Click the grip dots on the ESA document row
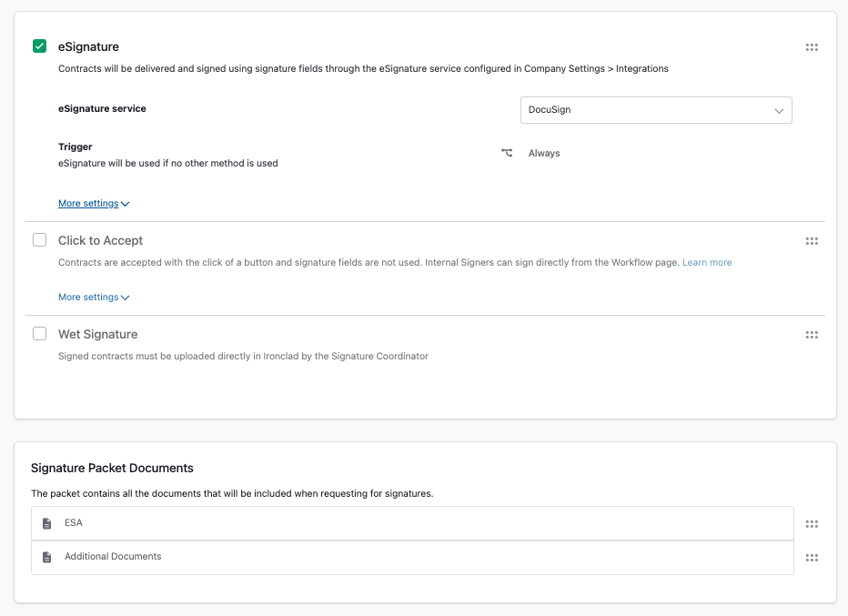 (x=812, y=523)
